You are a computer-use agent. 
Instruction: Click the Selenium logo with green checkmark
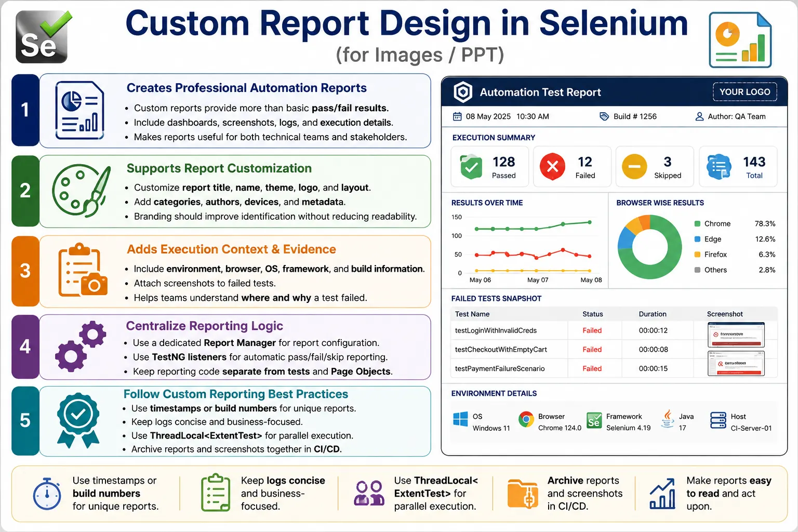43,36
